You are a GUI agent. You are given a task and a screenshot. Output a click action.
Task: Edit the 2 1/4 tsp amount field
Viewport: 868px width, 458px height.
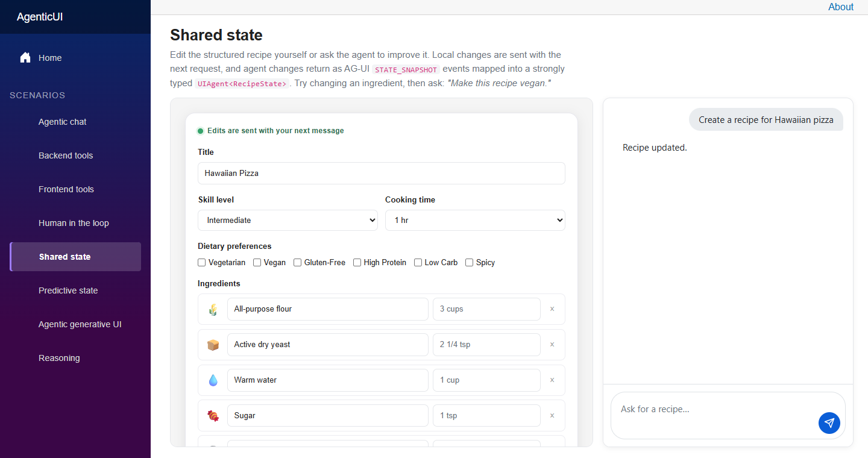pos(486,345)
